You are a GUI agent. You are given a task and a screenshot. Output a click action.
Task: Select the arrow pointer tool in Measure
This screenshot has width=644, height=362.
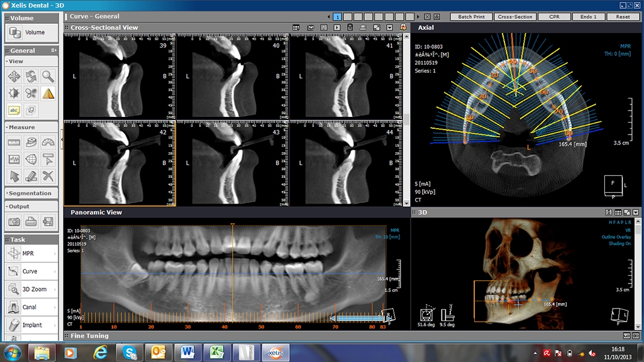tap(14, 176)
